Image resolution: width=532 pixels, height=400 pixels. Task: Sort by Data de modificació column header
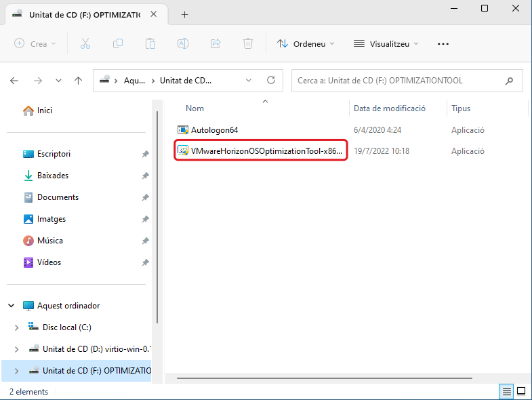point(389,108)
